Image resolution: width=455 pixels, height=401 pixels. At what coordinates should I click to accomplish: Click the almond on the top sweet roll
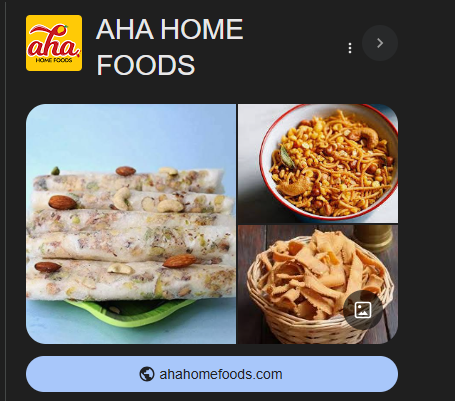coord(126,171)
